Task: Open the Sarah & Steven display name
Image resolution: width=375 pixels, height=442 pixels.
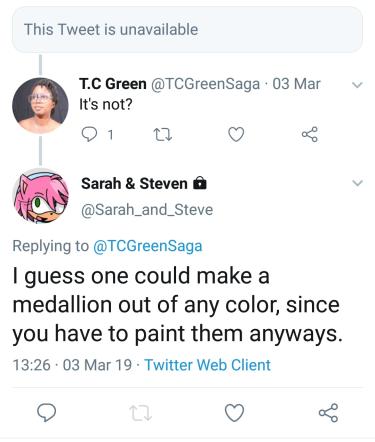Action: [x=134, y=183]
